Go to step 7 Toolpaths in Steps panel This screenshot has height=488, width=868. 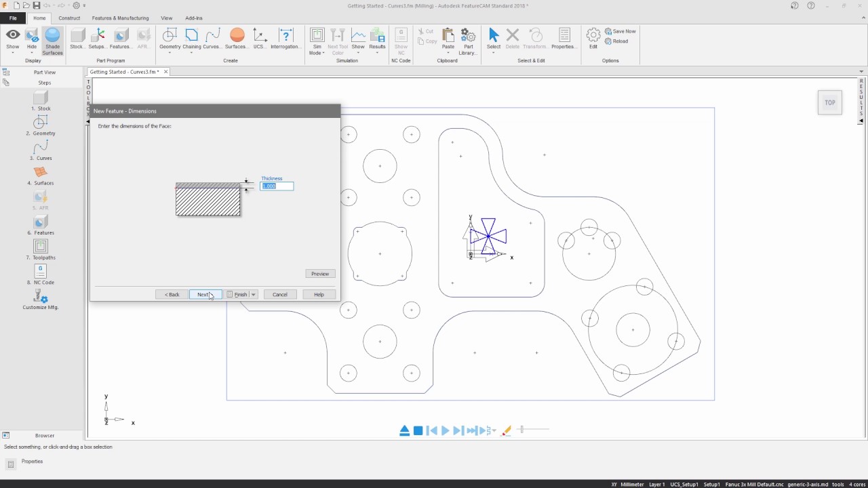tap(41, 250)
